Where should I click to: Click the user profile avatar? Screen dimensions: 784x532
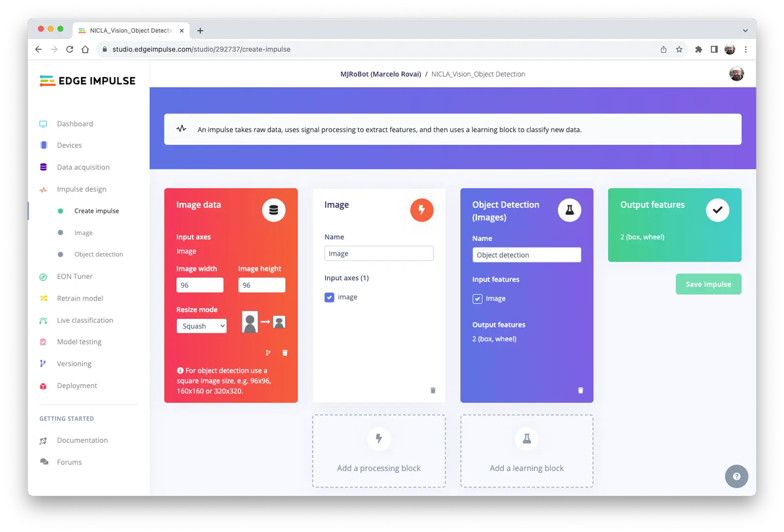click(x=736, y=74)
